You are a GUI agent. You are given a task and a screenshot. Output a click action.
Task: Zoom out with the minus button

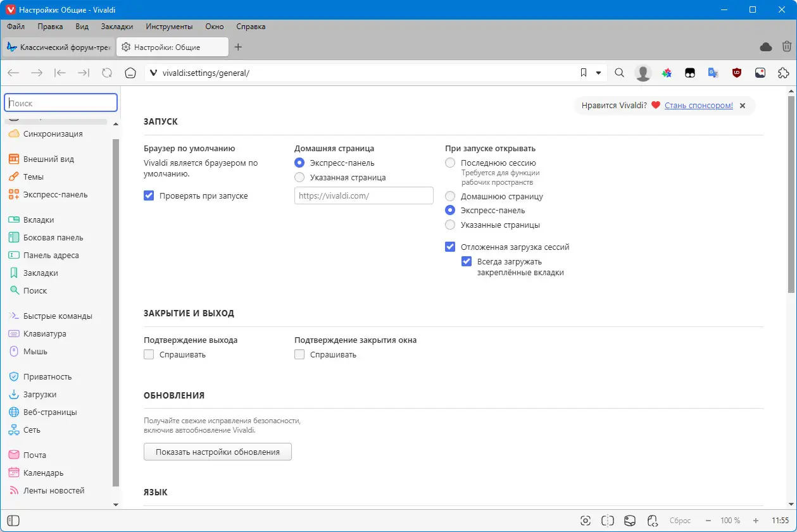(x=708, y=521)
